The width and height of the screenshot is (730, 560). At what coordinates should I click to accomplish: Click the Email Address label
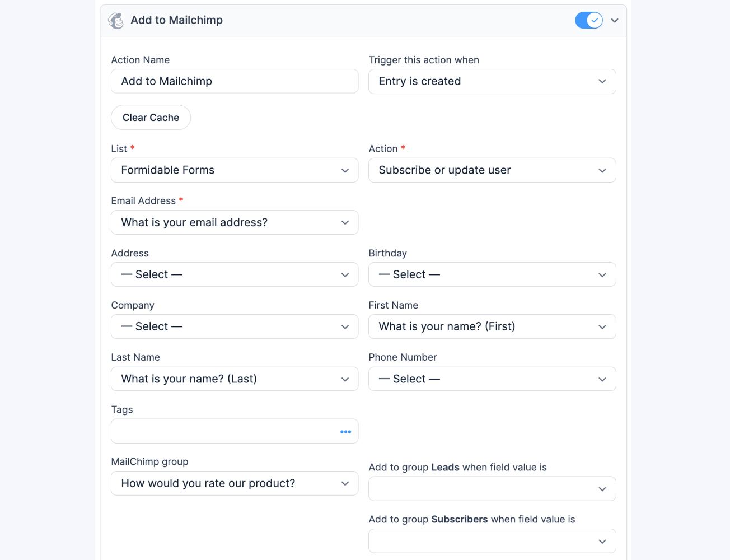coord(143,200)
